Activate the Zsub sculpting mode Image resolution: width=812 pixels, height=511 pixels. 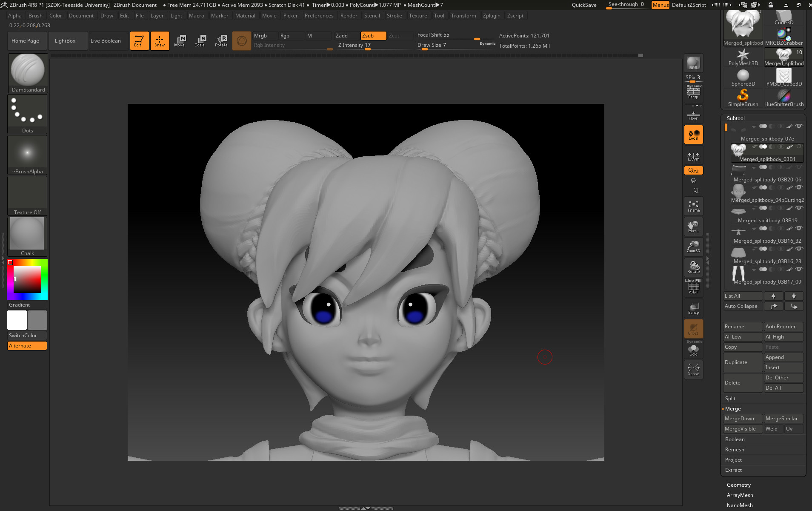click(x=373, y=36)
